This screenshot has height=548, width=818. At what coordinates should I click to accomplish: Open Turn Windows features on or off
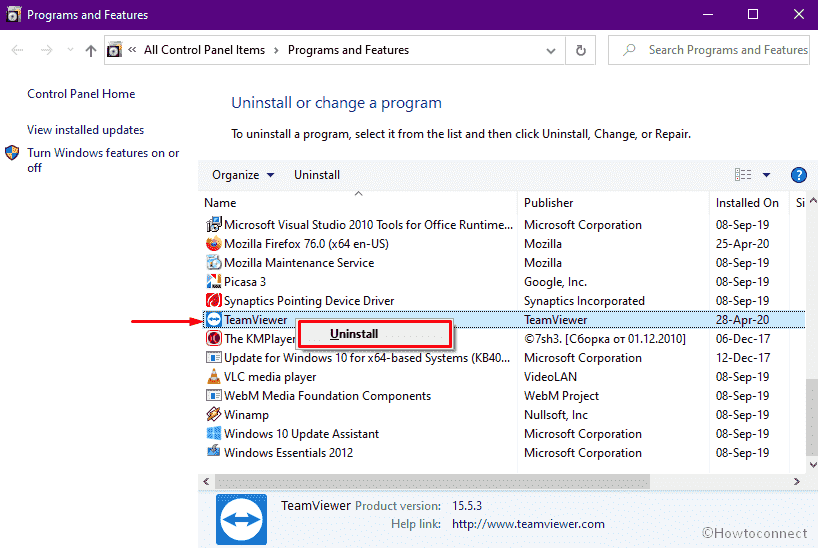click(103, 160)
